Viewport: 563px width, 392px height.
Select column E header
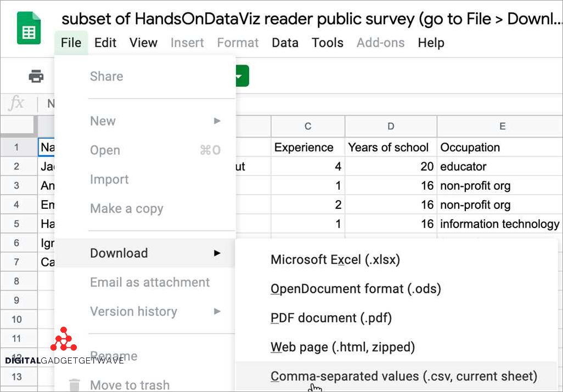(501, 126)
